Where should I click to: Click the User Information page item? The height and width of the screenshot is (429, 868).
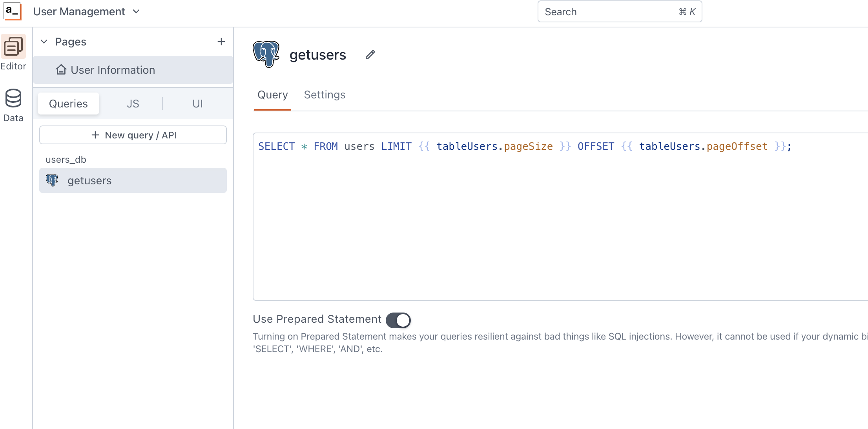tap(113, 70)
